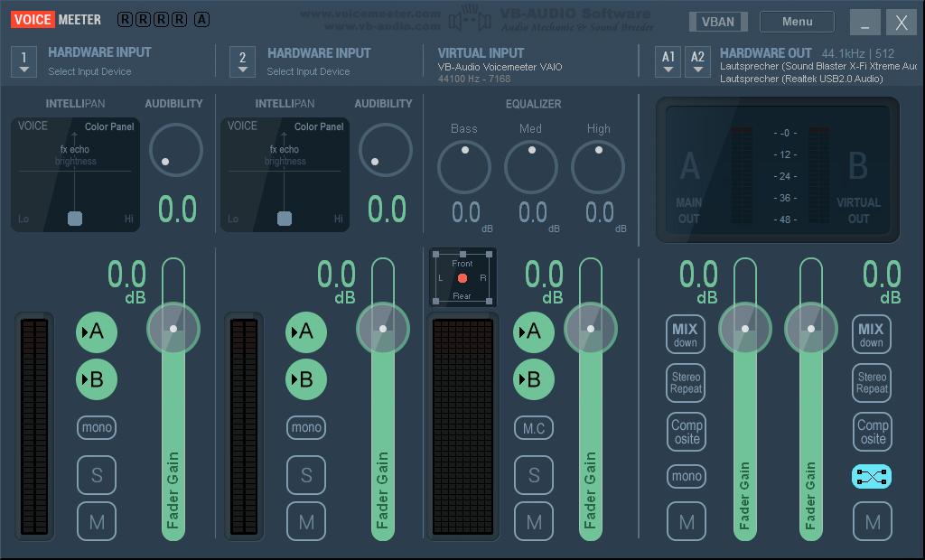This screenshot has width=925, height=560.
Task: Mute bus A output
Action: [x=687, y=522]
